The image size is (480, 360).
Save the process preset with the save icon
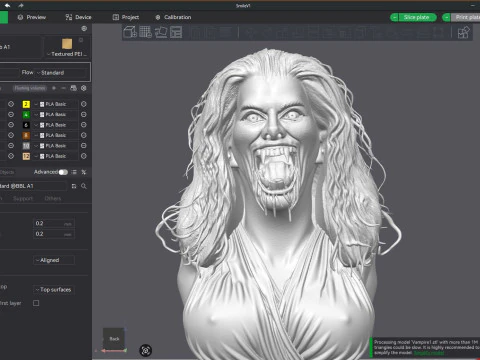(x=74, y=186)
